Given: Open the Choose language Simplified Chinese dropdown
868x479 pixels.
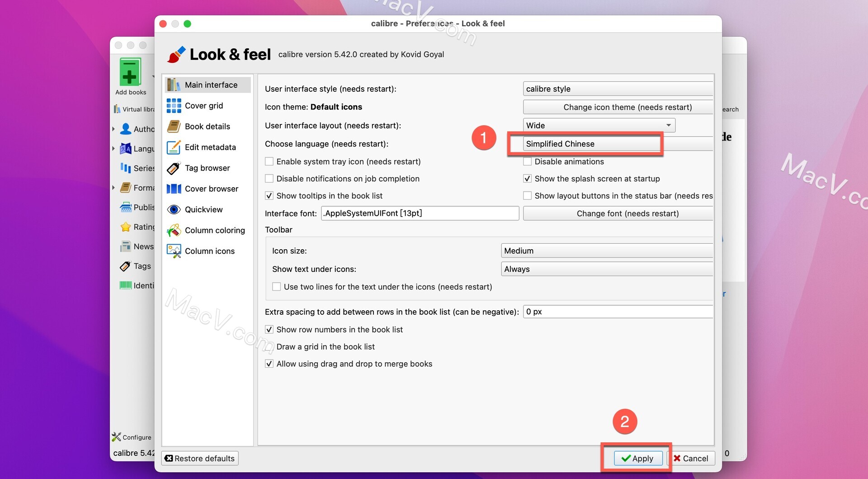Looking at the screenshot, I should (618, 144).
